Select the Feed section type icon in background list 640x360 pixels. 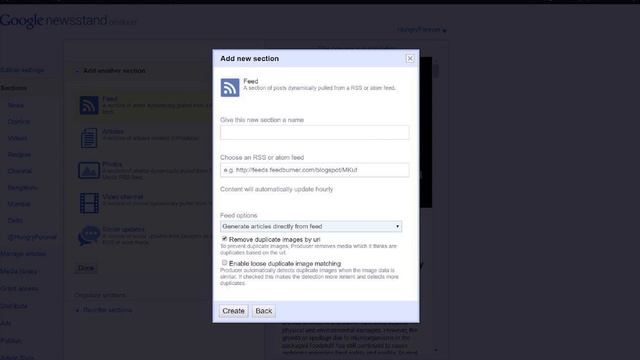[x=89, y=105]
